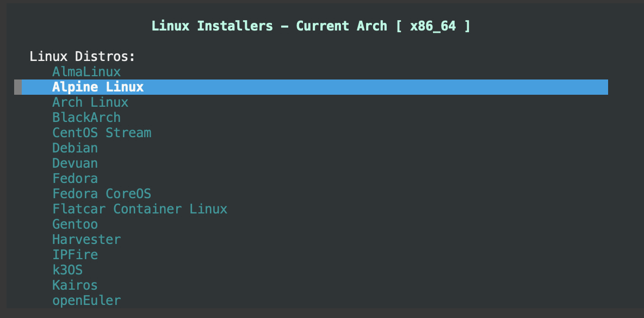Click the x86_64 architecture label in title
Viewport: 644px width, 318px height.
click(x=432, y=26)
